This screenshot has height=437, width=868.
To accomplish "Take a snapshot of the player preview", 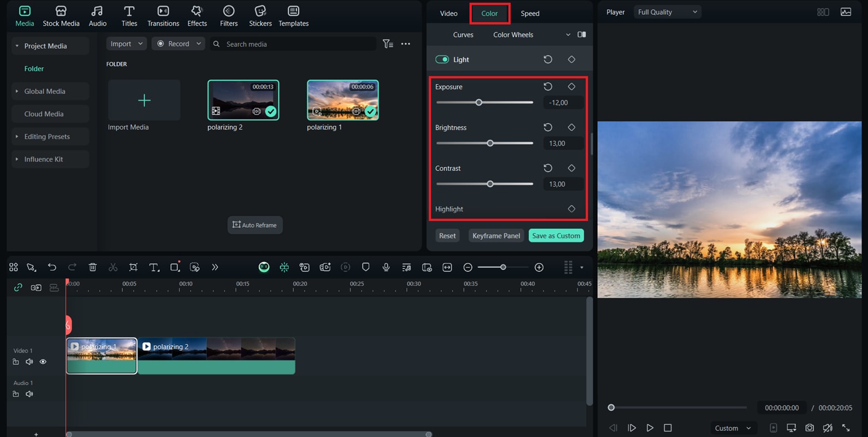I will point(810,428).
